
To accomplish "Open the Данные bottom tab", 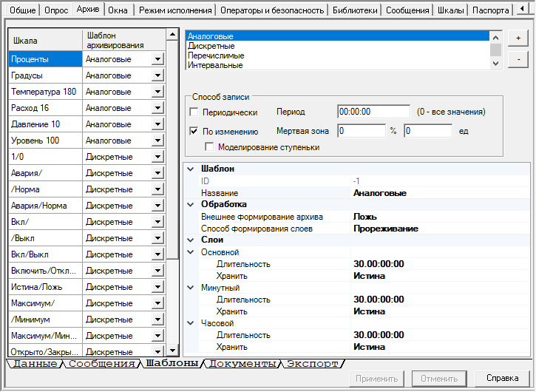I will [35, 364].
